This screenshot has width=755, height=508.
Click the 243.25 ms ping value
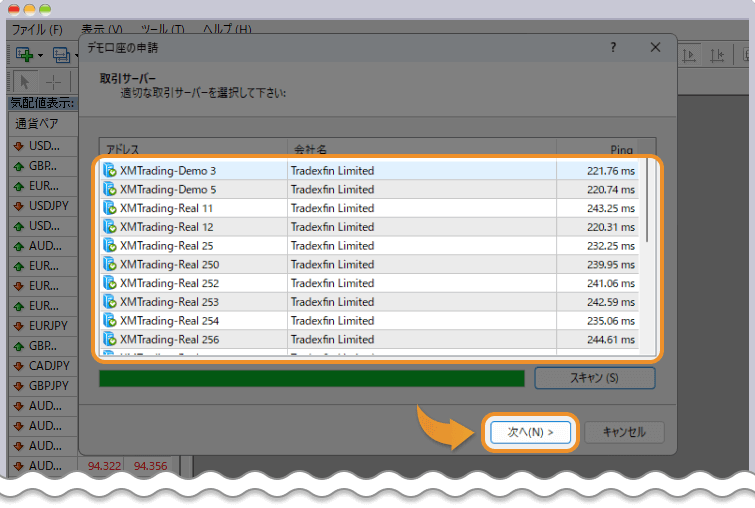[x=611, y=208]
